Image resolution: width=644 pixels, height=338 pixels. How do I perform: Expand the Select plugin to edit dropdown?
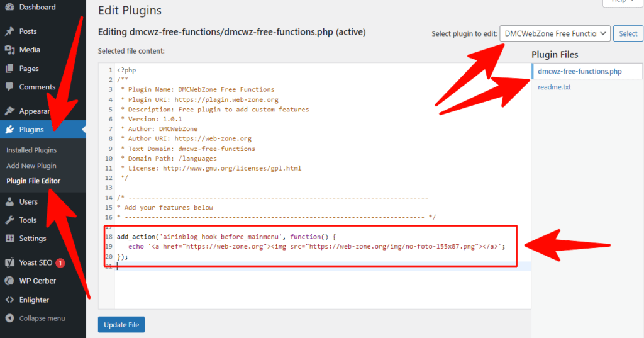click(555, 34)
